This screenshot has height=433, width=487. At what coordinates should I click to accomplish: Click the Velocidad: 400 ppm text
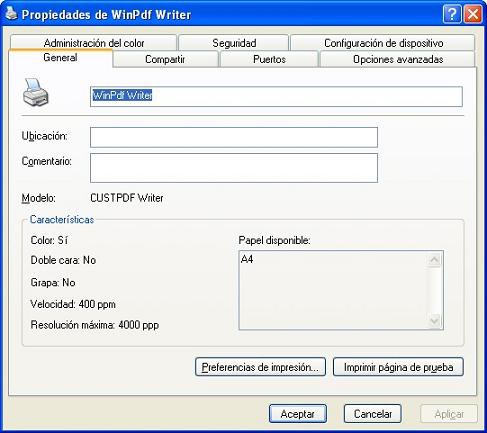coord(73,304)
